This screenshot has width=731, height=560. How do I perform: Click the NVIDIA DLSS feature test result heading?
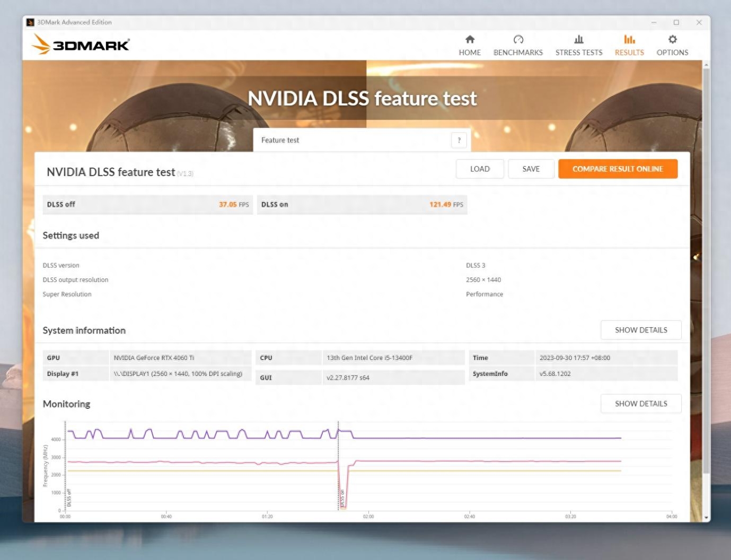(111, 172)
